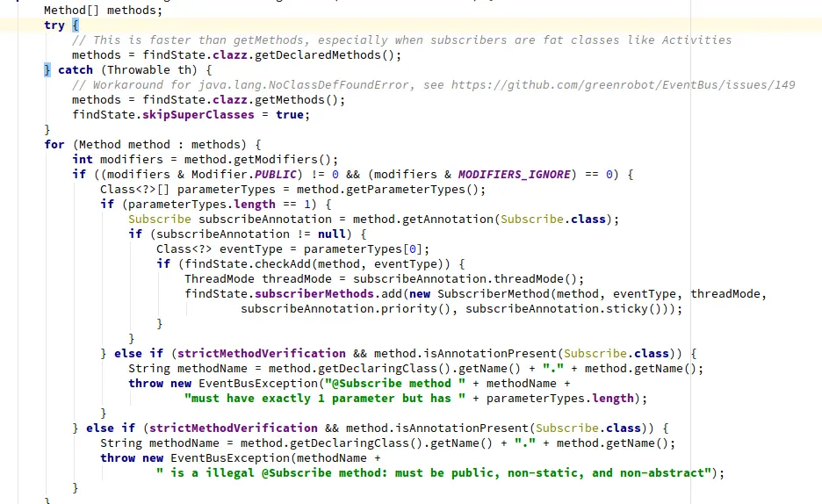Click the highlighted opening brace after try
This screenshot has width=822, height=504.
coord(75,25)
